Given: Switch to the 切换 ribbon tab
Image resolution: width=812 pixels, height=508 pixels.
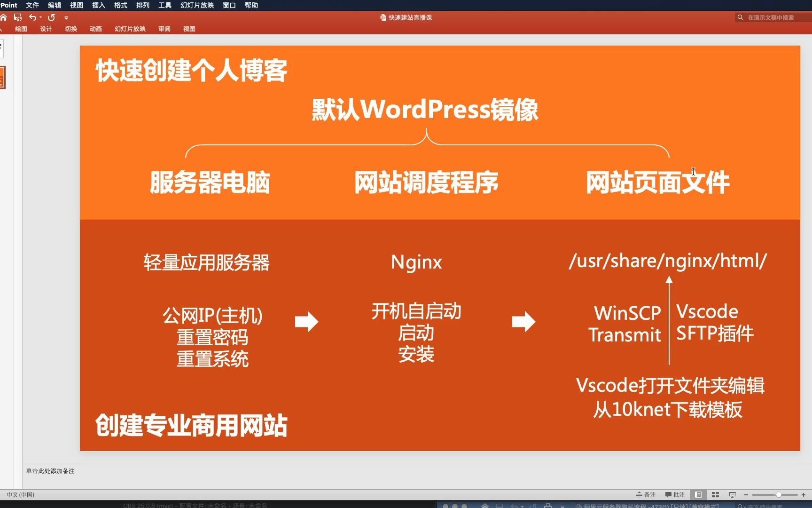Looking at the screenshot, I should coord(71,29).
